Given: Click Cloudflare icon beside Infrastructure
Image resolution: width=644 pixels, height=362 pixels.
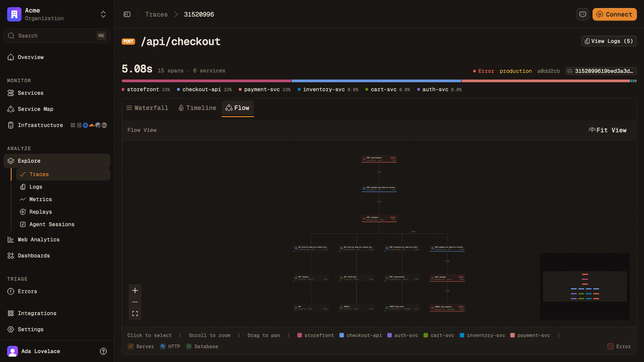Looking at the screenshot, I should click(x=92, y=125).
